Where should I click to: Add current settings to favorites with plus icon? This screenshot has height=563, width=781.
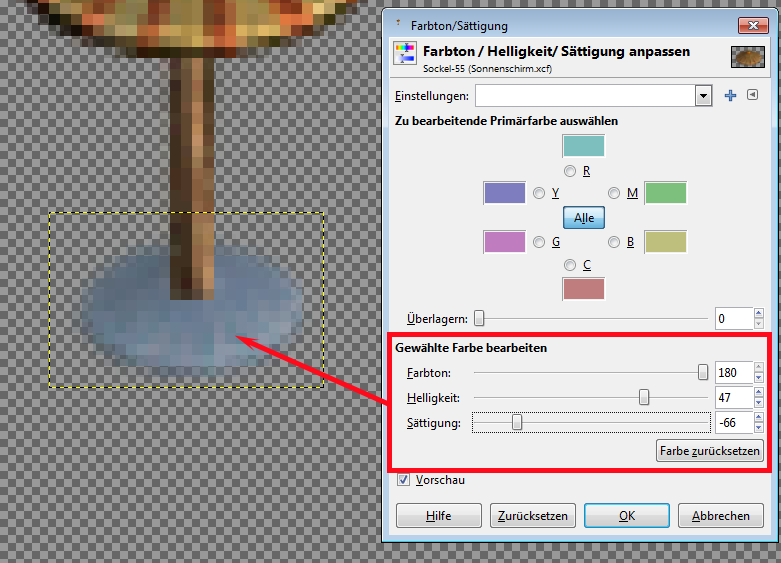pyautogui.click(x=730, y=96)
